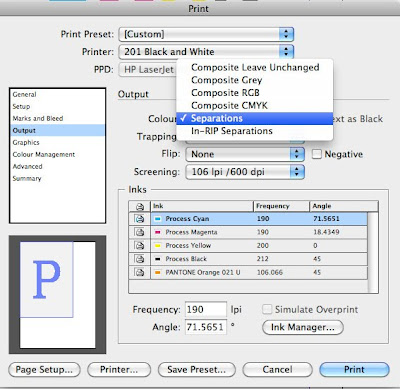Click the Page Setup... button
This screenshot has height=389, width=400.
[44, 369]
